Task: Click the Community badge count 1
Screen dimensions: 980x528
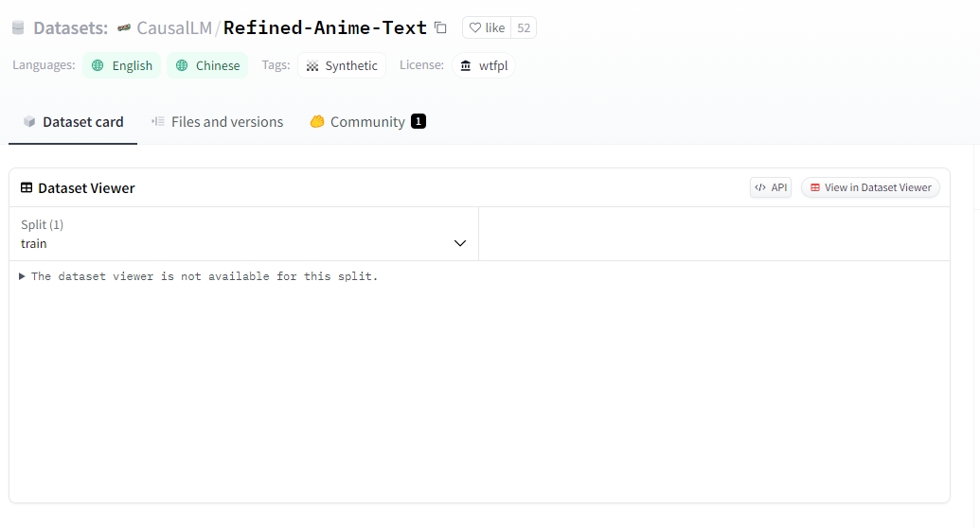Action: 419,121
